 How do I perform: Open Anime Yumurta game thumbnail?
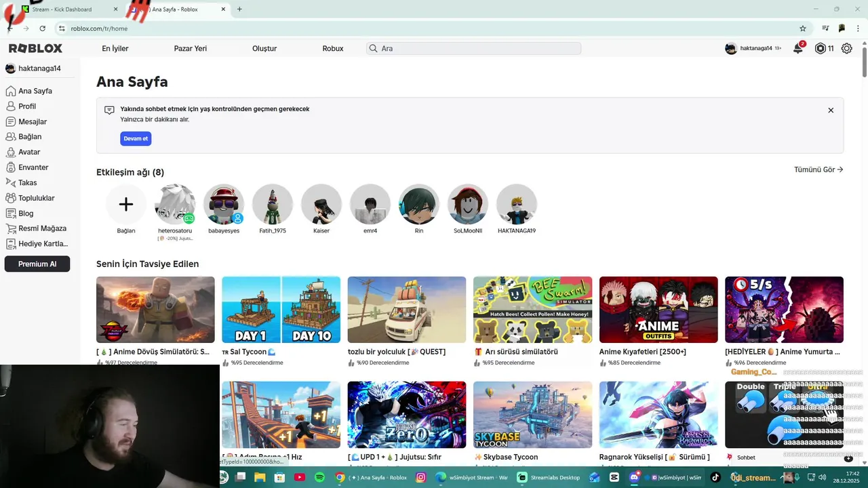pos(784,310)
